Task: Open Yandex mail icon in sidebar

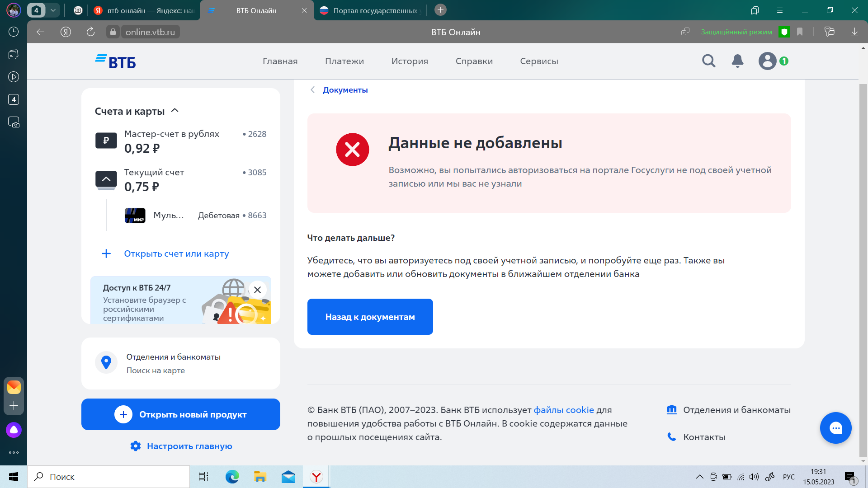Action: pos(14,387)
